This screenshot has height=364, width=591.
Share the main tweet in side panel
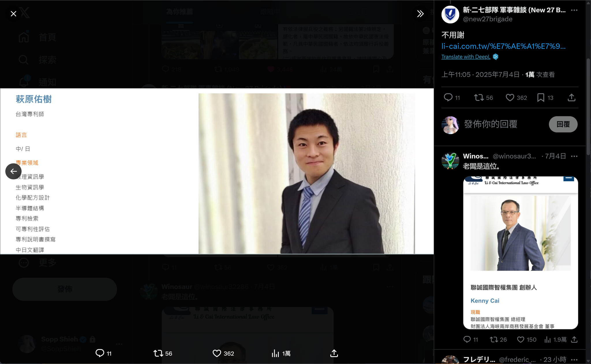[x=571, y=97]
